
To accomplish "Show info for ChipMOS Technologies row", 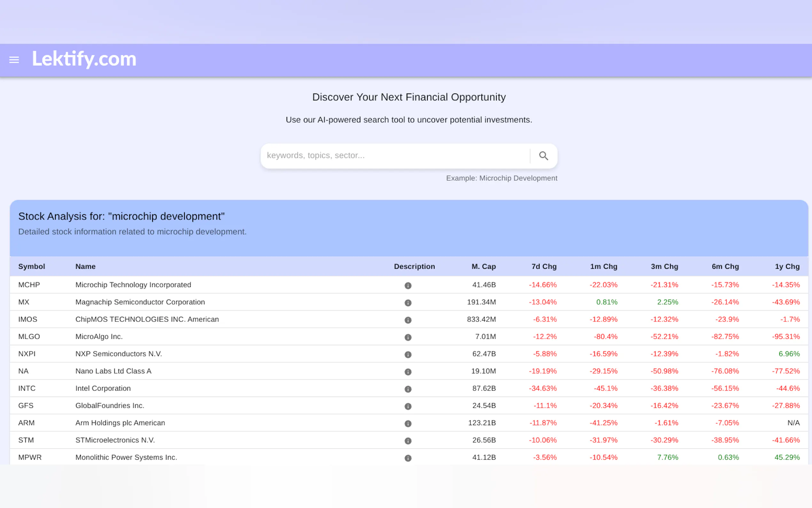I will tap(408, 320).
